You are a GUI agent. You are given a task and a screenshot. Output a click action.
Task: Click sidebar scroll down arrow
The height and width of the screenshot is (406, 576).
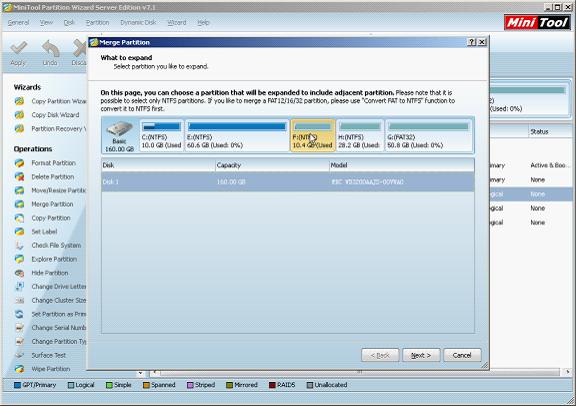click(x=141, y=373)
